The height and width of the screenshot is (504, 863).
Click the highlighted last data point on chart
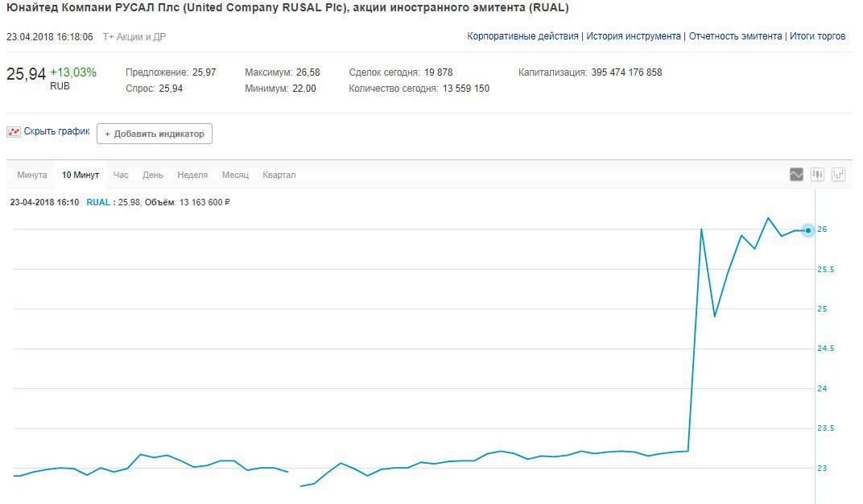pos(807,230)
